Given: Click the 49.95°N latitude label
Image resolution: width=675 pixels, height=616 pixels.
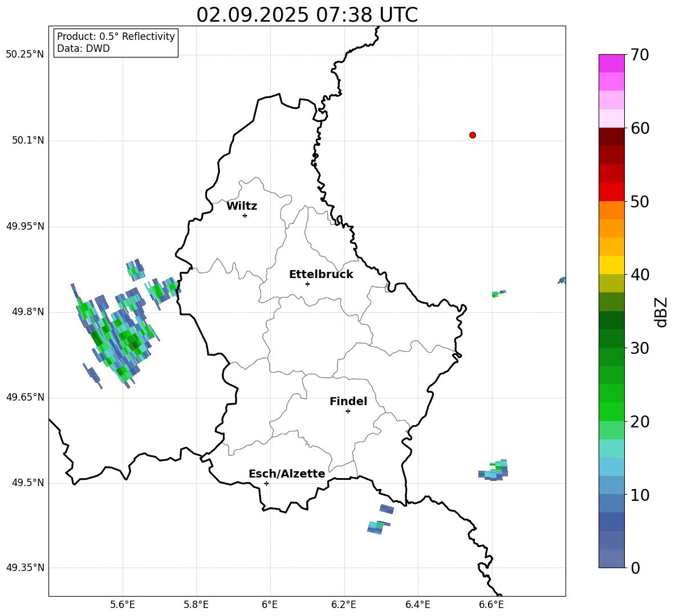Looking at the screenshot, I should tap(25, 226).
